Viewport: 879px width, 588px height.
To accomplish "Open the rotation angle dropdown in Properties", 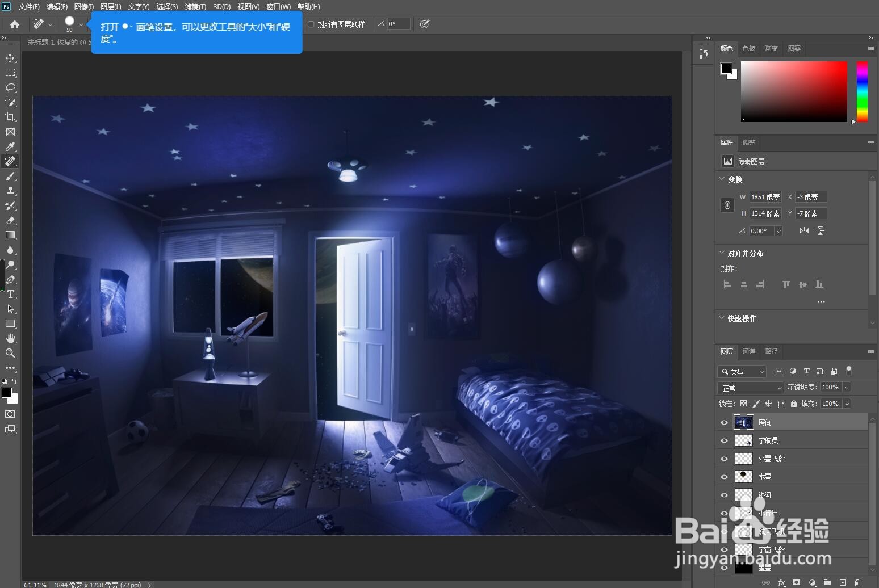I will [778, 231].
